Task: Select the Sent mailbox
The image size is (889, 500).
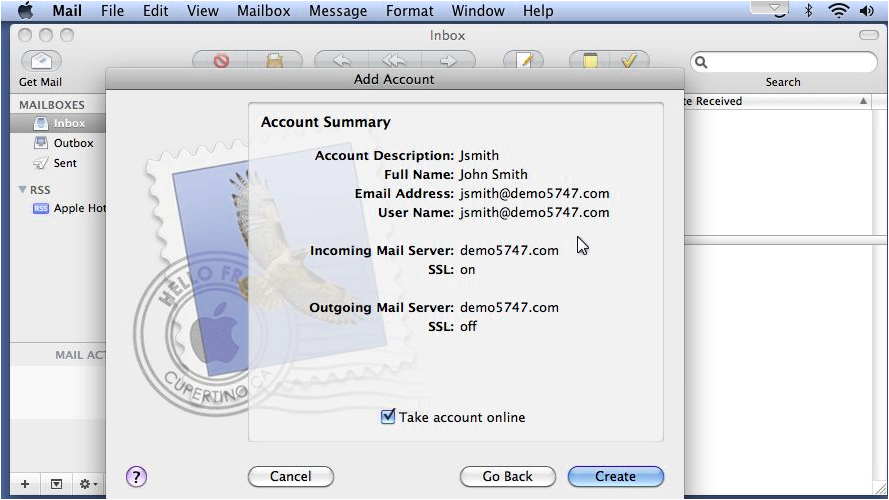Action: pyautogui.click(x=57, y=163)
